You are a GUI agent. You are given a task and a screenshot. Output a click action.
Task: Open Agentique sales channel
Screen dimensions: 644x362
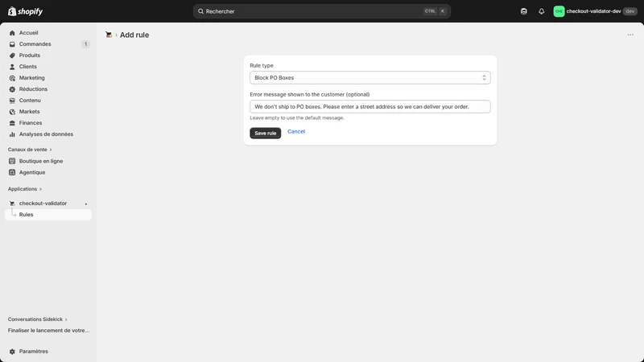coord(48,172)
